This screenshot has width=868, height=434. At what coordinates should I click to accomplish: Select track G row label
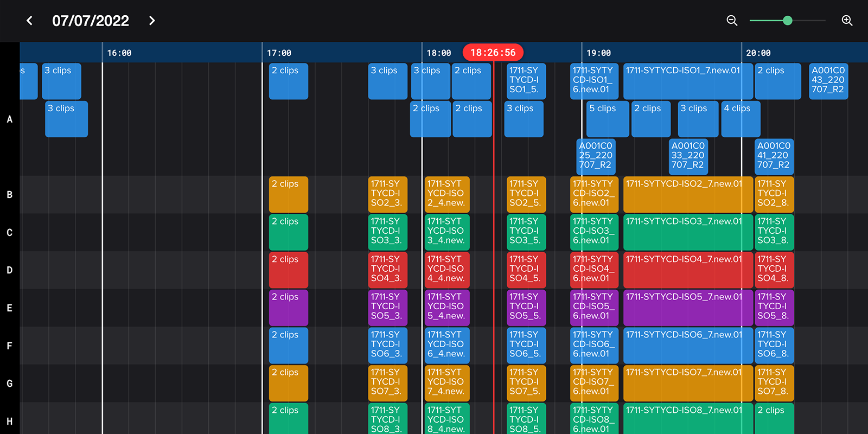(x=9, y=384)
